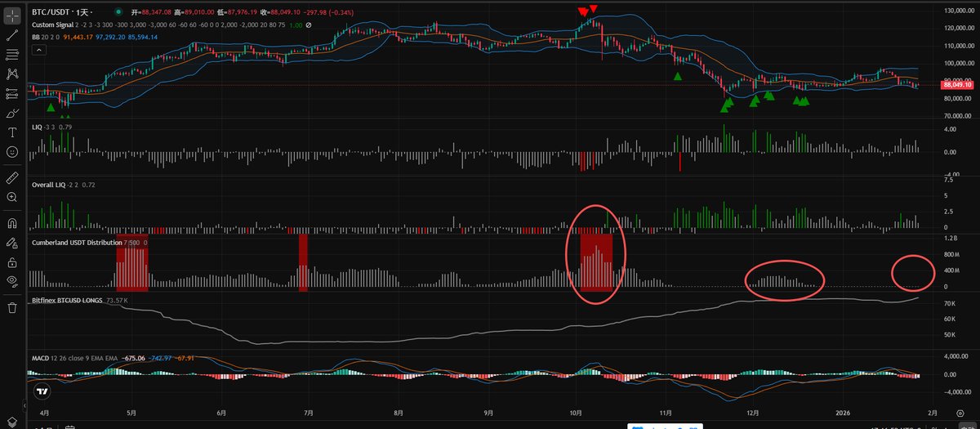This screenshot has height=429, width=980.
Task: Select the ruler measure tool
Action: 12,177
